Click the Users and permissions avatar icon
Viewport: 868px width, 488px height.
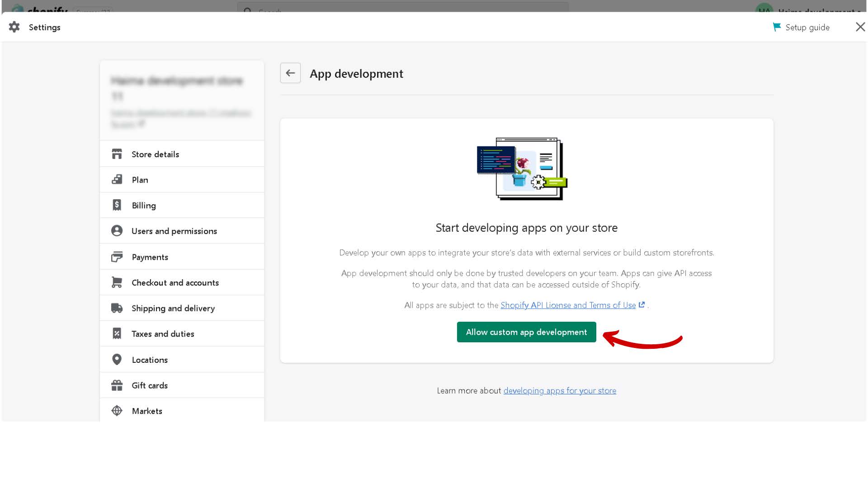(117, 231)
